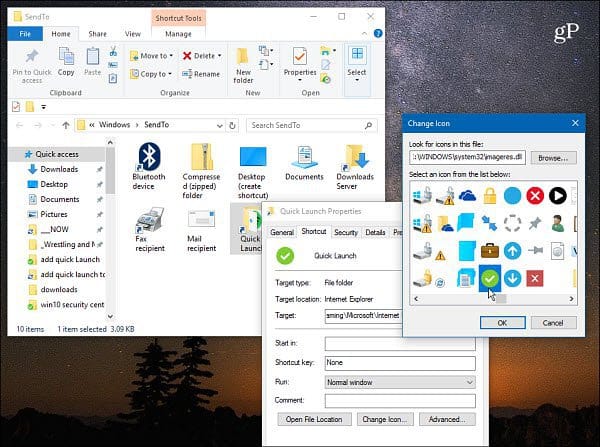The width and height of the screenshot is (600, 447).
Task: Choose the dashed circle icon
Action: (512, 223)
